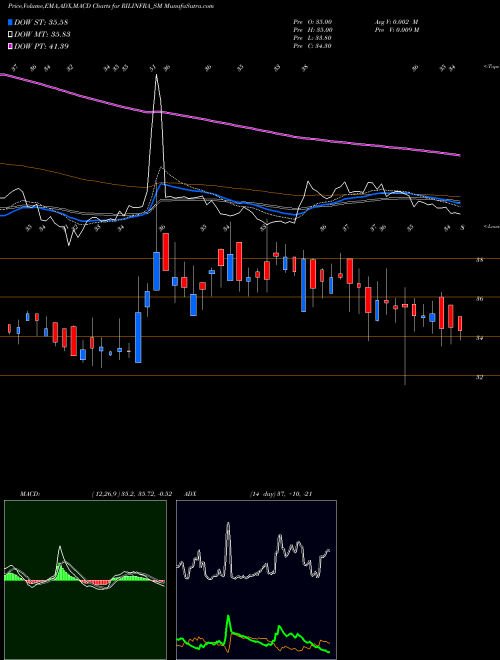500x660 pixels.
Task: Open the dark blue ADX chart panel
Action: point(256,580)
